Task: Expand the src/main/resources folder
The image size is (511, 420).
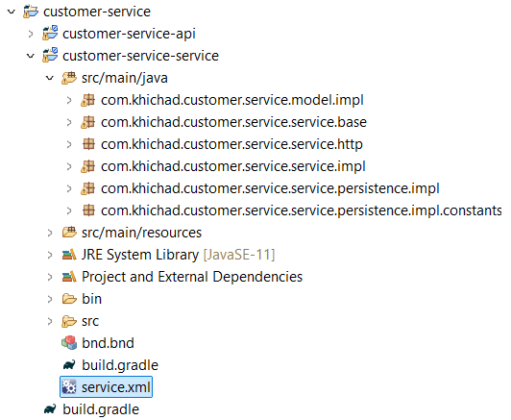Action: pos(50,233)
